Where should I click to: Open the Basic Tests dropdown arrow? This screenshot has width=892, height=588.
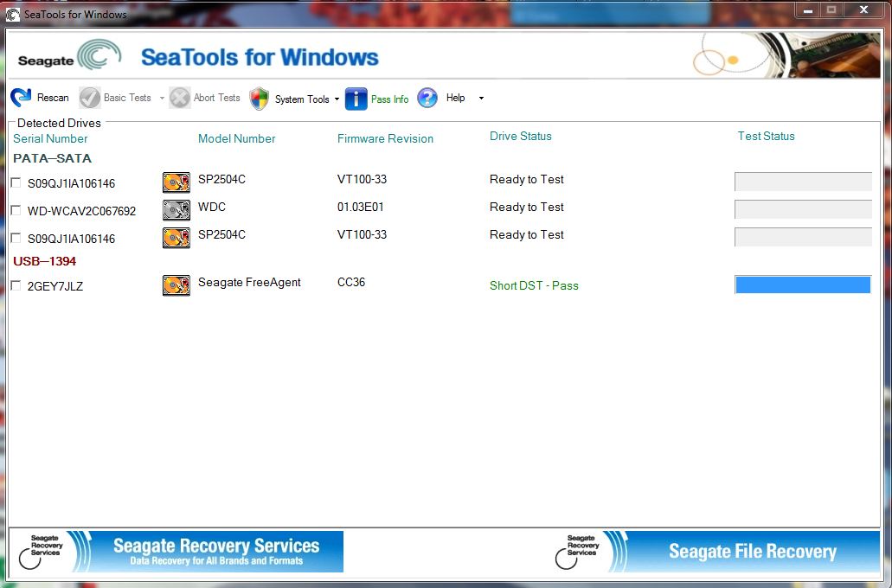162,99
